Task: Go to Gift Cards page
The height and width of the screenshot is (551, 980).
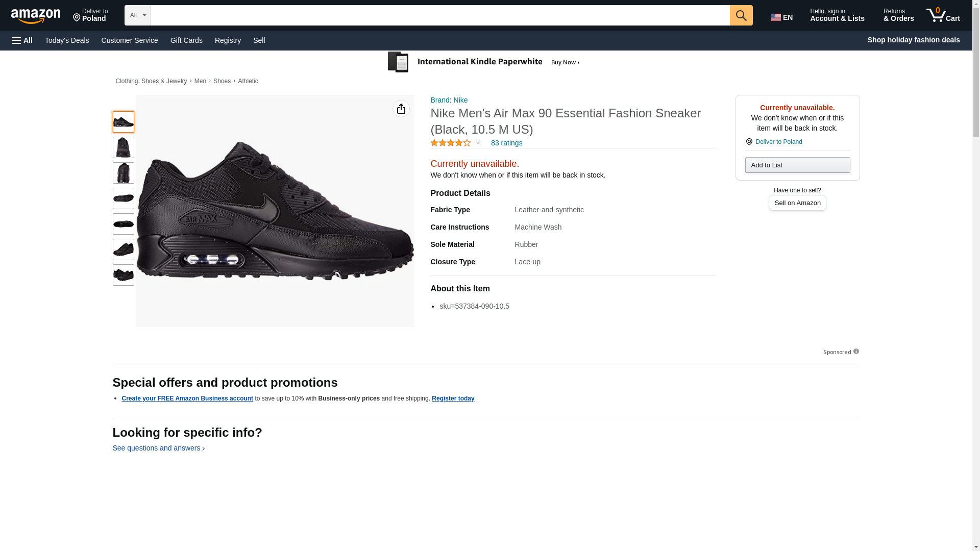Action: 186,40
